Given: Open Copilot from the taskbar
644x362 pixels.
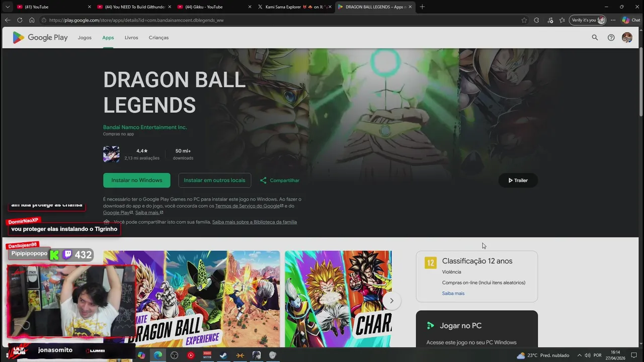Looking at the screenshot, I should tap(141, 355).
